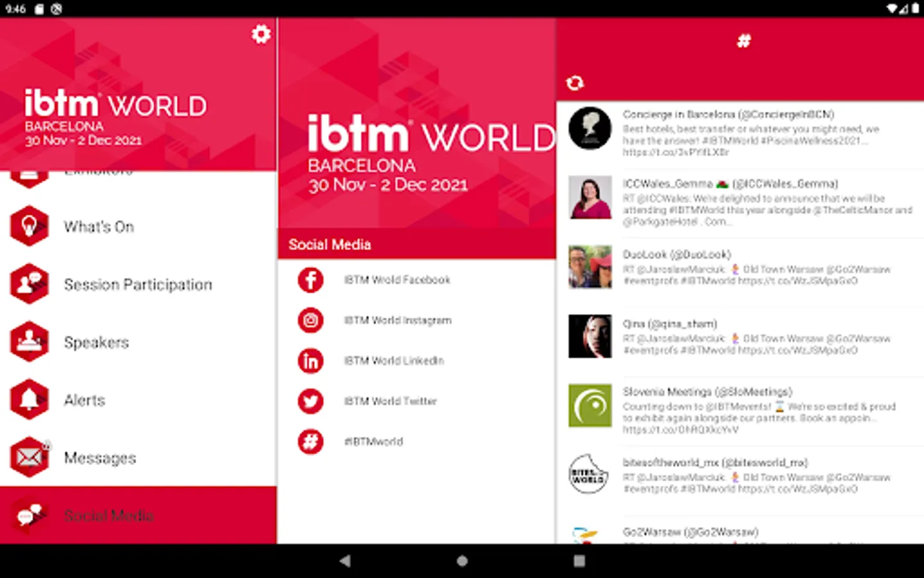Tap the Messages envelope icon

click(x=29, y=457)
